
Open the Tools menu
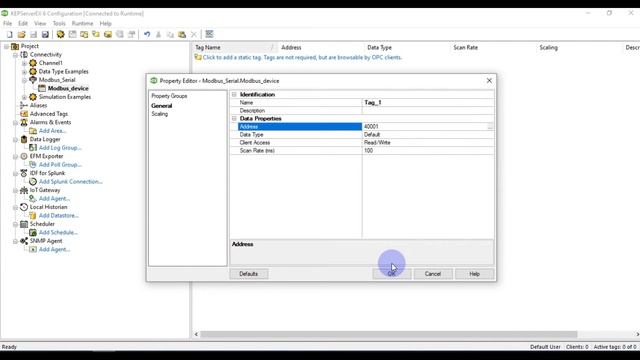pos(59,23)
